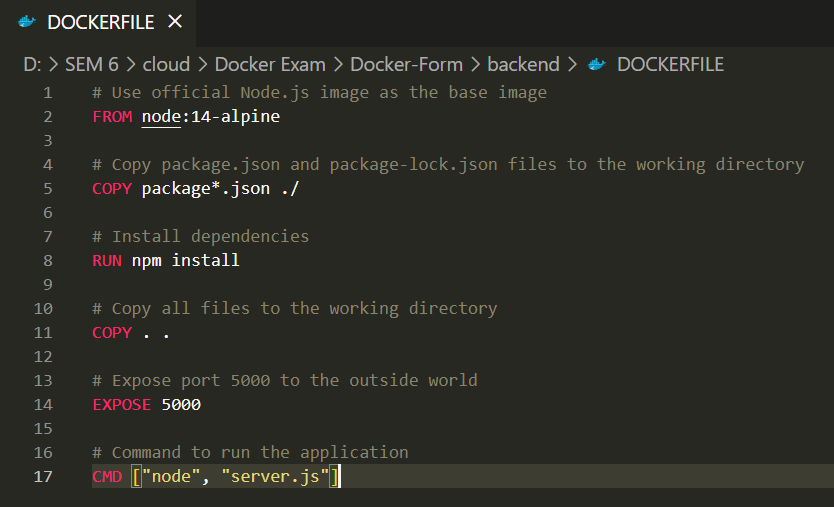Click the EXPOSE keyword on line 14
This screenshot has width=834, height=507.
121,404
